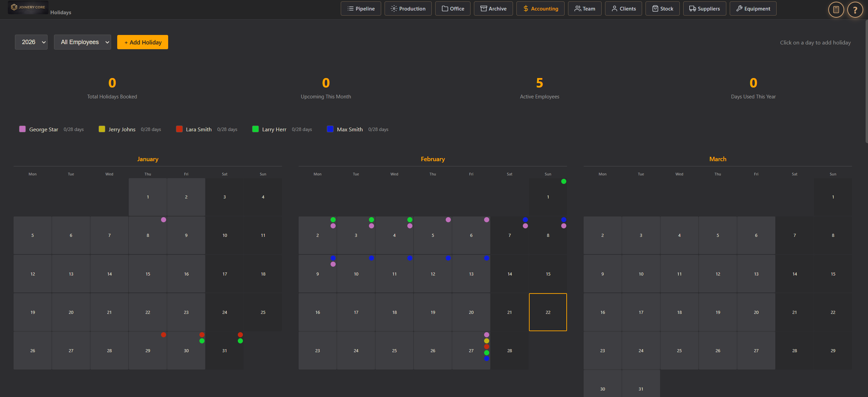Open the Archive box nav item
The width and height of the screenshot is (868, 397).
tap(493, 8)
